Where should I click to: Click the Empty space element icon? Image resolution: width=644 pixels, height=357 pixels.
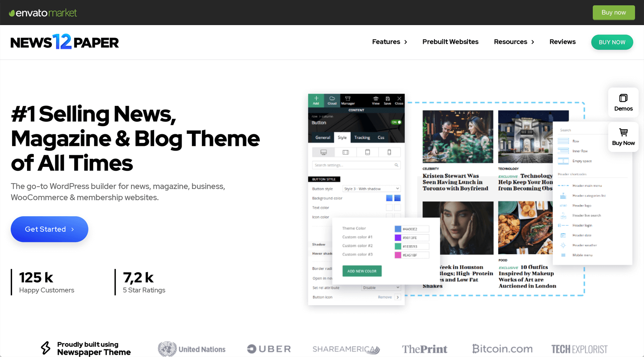click(563, 161)
